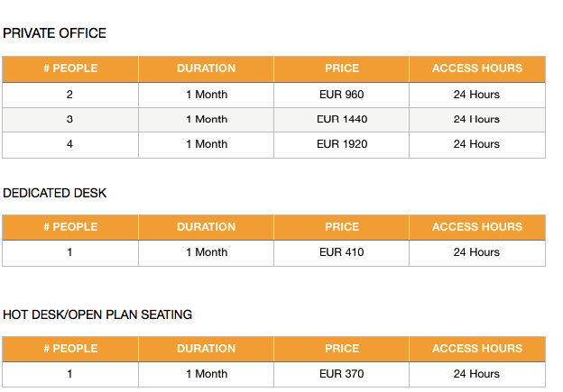Select the EUR 1440 price cell
This screenshot has width=563, height=392.
341,120
